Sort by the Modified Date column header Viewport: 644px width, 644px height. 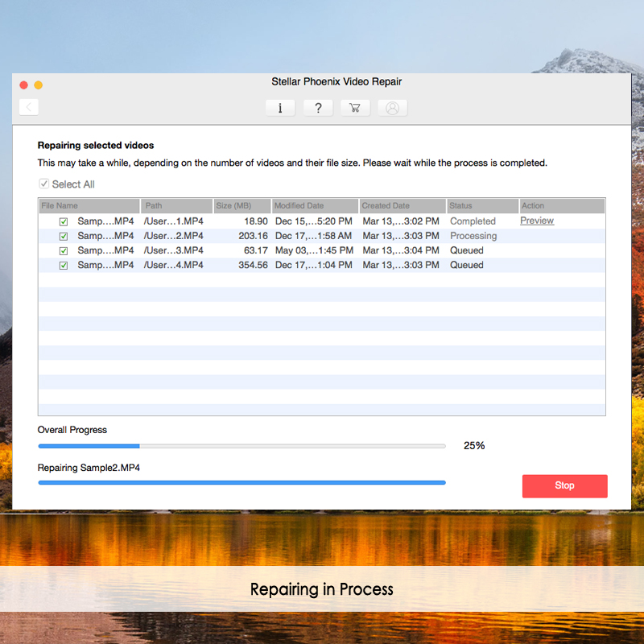315,206
